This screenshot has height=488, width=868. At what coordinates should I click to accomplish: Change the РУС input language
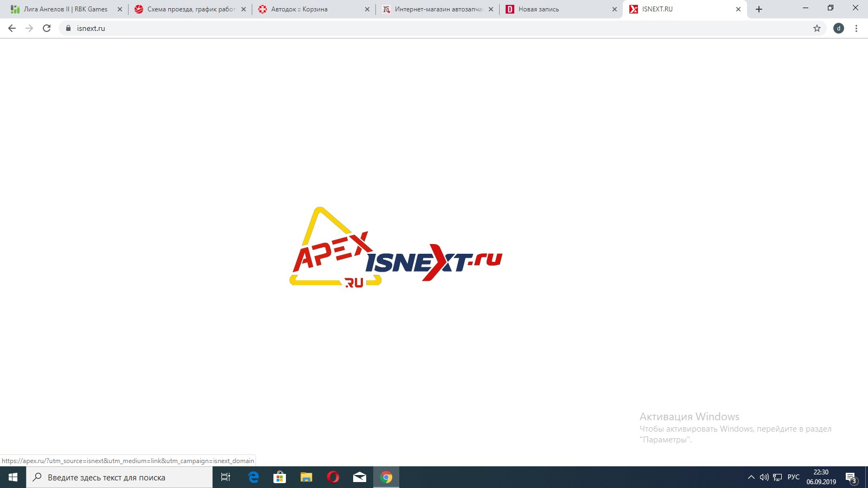(x=794, y=477)
